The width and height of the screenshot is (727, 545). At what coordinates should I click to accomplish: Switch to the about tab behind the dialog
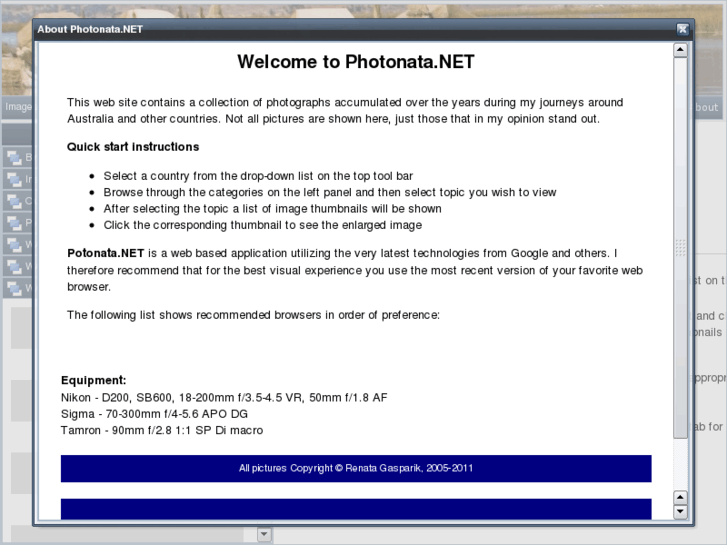click(x=706, y=107)
